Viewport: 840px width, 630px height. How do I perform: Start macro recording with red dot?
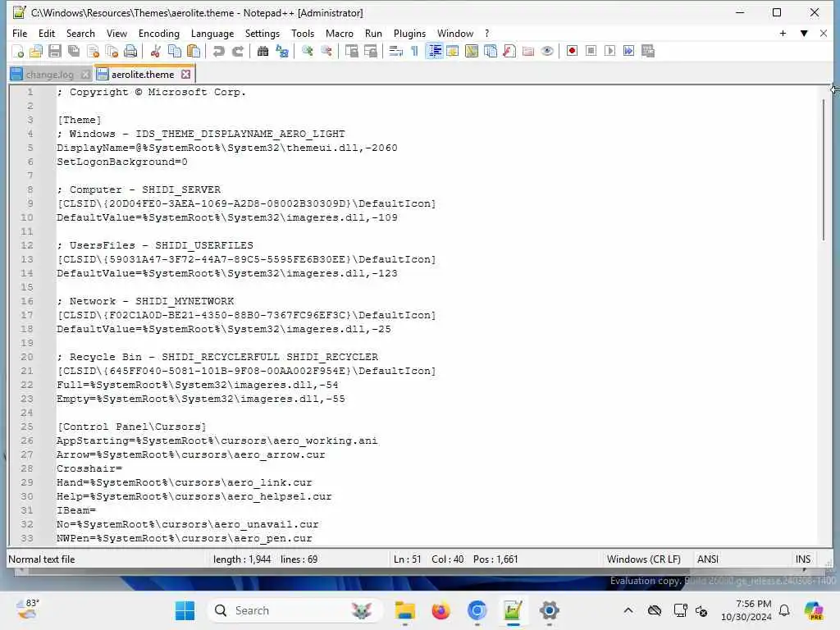tap(572, 52)
